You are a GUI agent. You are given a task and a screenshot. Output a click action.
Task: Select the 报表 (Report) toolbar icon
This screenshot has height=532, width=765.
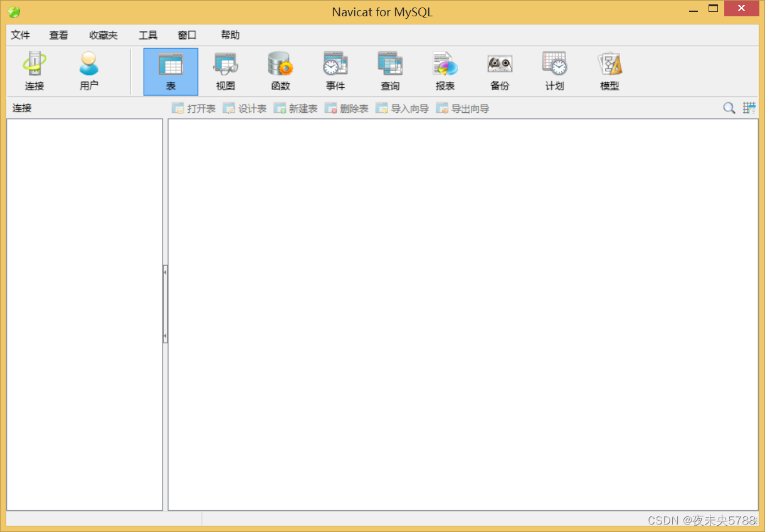[x=445, y=71]
